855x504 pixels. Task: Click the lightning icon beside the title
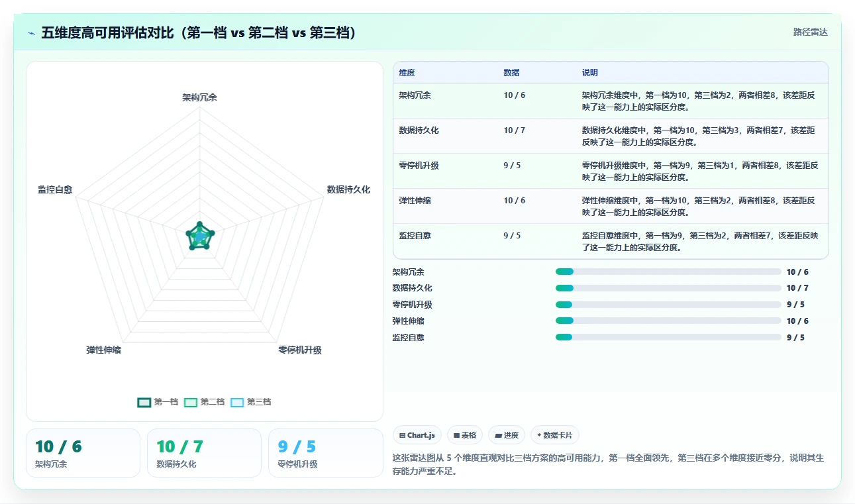click(x=32, y=33)
